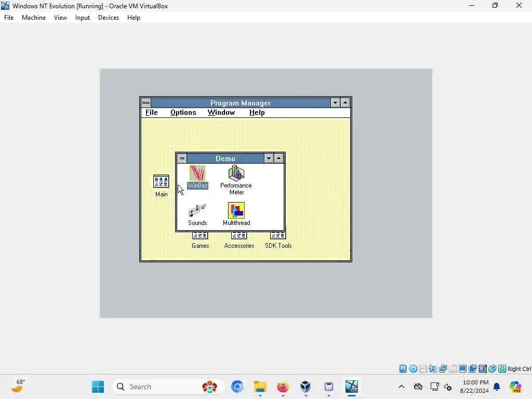Open VirtualBox Manager taskbar icon

pyautogui.click(x=305, y=387)
